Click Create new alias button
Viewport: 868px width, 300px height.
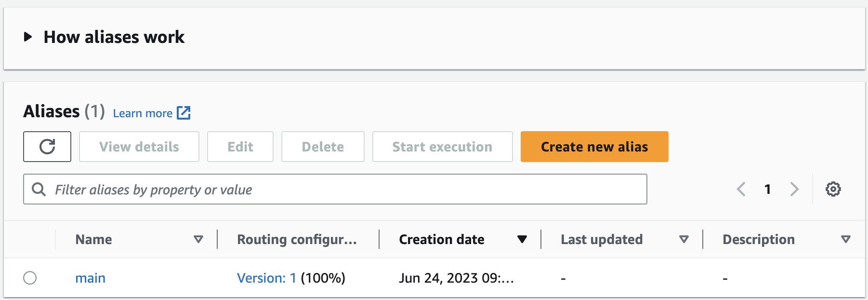[x=594, y=147]
